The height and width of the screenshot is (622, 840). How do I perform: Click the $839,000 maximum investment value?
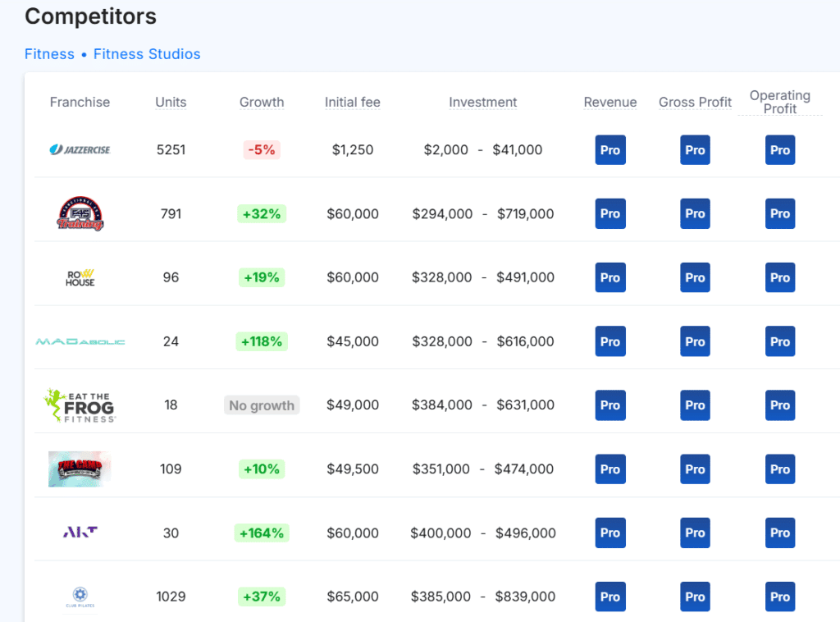525,597
